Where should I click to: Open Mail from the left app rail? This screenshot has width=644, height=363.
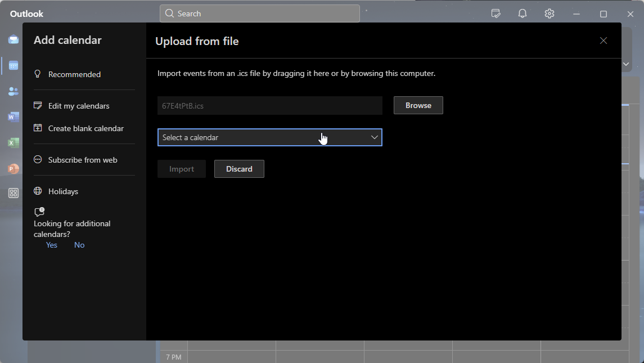(x=13, y=39)
